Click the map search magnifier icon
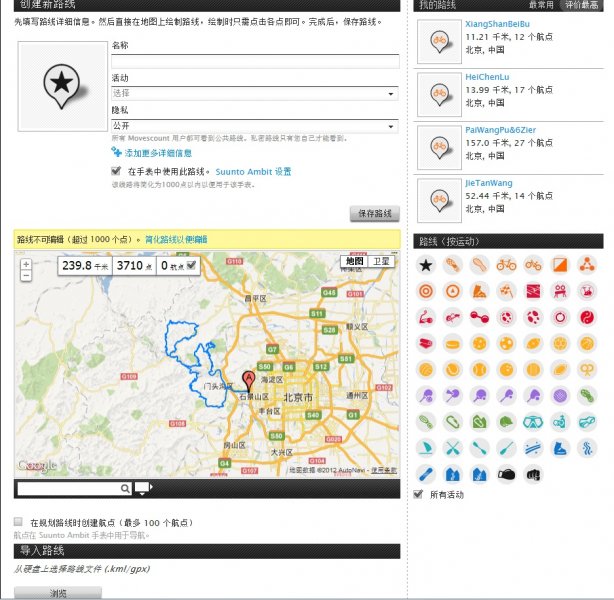Screen dimensions: 614x600 tap(125, 488)
